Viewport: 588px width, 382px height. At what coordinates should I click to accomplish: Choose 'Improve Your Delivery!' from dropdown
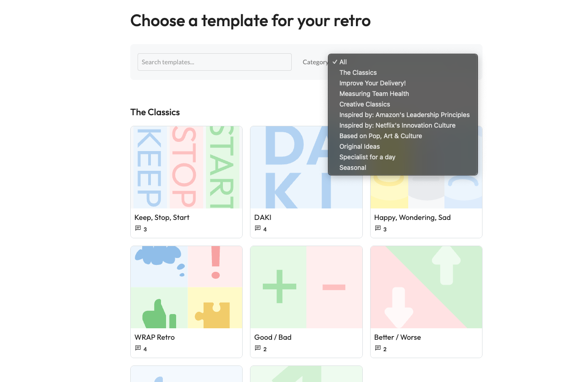point(372,83)
